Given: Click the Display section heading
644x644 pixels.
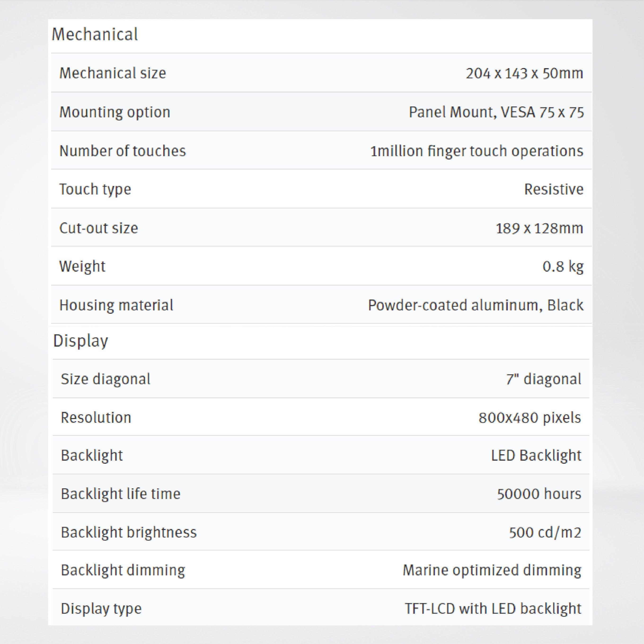Looking at the screenshot, I should [x=80, y=341].
